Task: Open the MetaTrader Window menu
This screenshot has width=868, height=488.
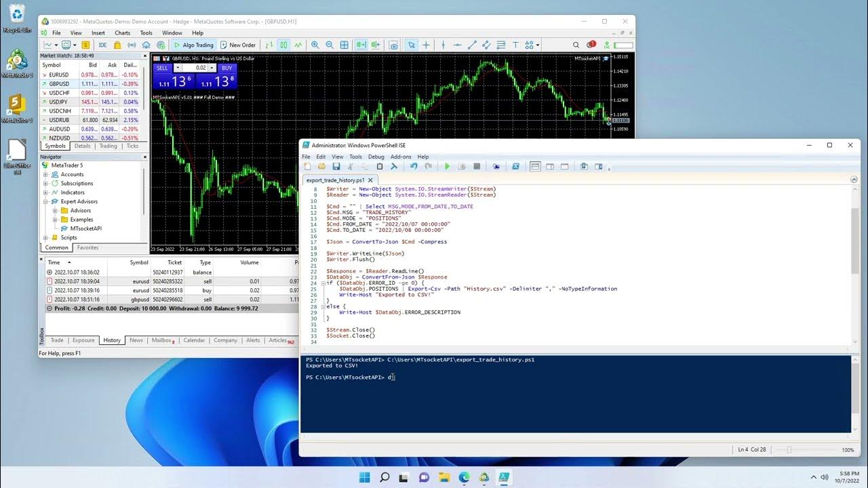Action: pyautogui.click(x=172, y=33)
